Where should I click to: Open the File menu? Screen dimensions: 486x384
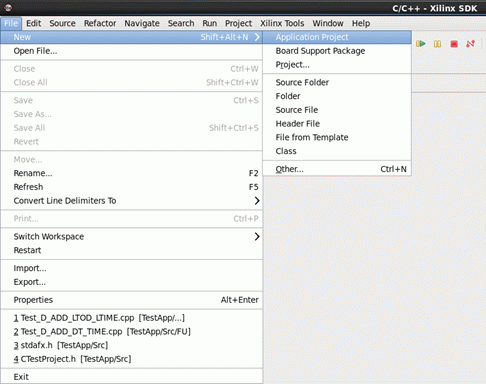(x=11, y=23)
